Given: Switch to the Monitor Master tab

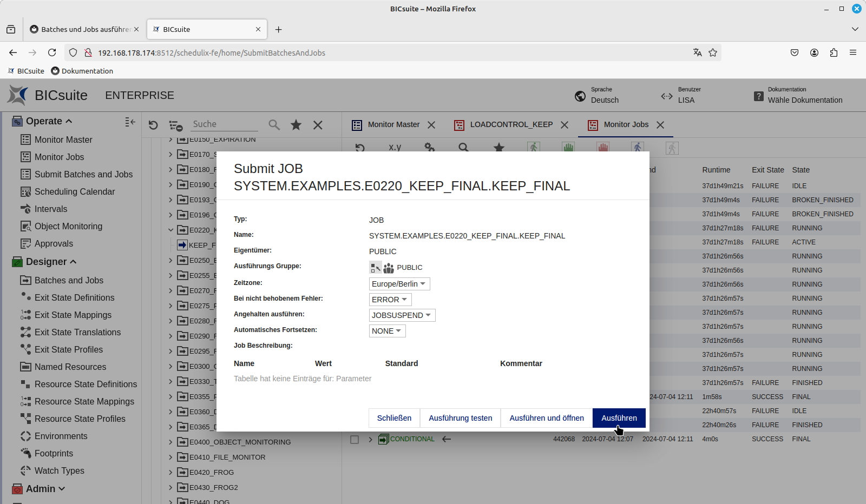Looking at the screenshot, I should point(393,125).
